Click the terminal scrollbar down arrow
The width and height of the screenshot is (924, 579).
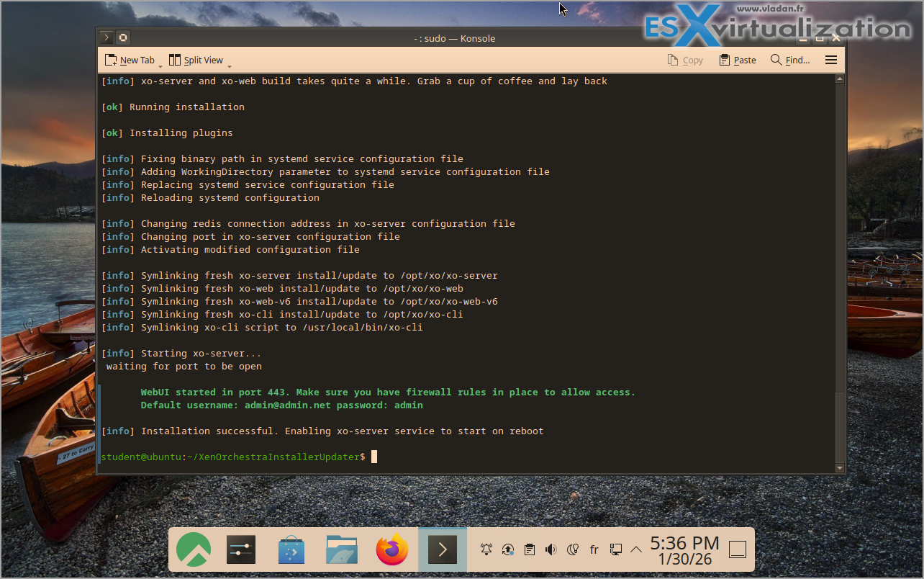839,468
